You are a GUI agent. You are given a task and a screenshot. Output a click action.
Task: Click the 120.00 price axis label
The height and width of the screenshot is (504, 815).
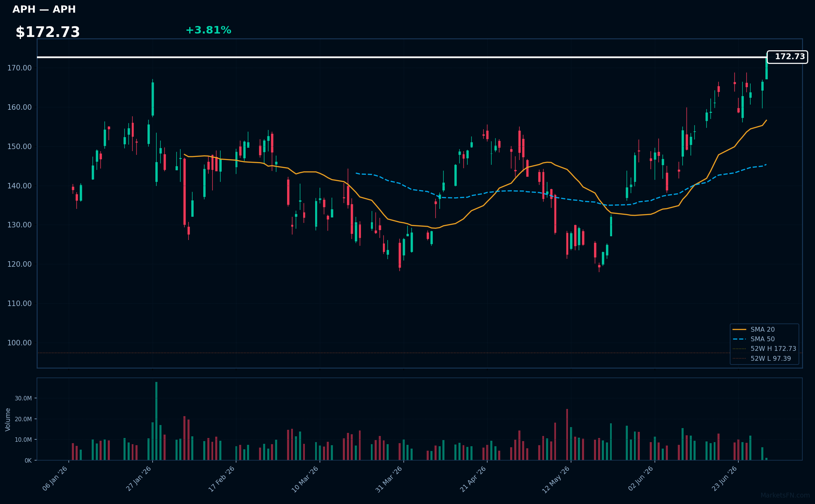[x=20, y=264]
